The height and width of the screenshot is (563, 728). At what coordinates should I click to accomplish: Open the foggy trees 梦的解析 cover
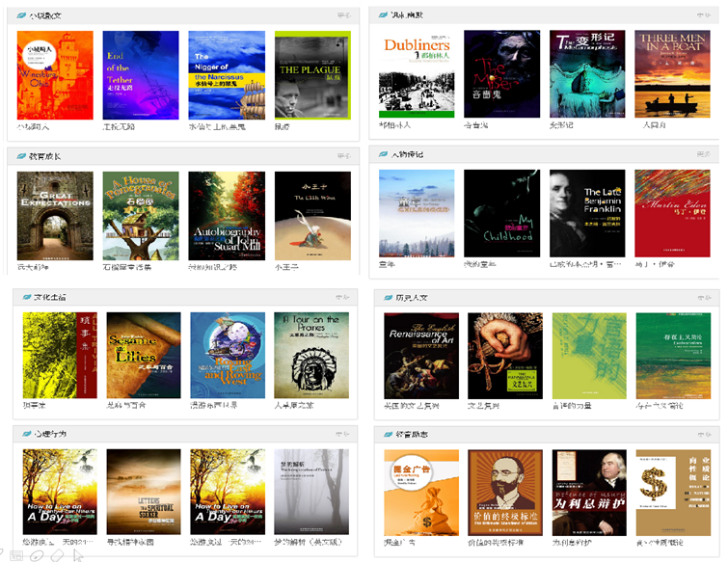click(x=311, y=492)
